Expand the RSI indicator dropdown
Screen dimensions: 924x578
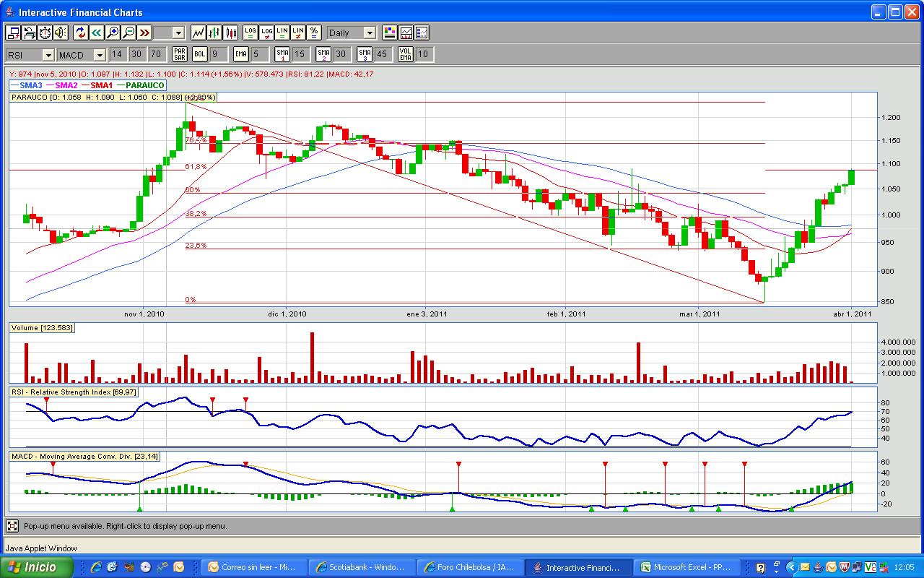pyautogui.click(x=30, y=55)
